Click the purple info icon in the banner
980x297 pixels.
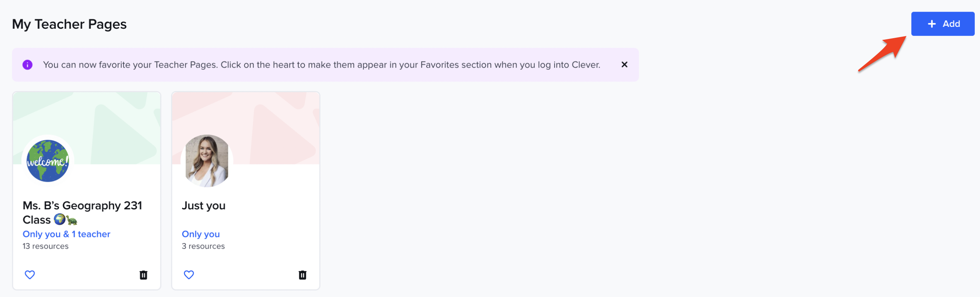pos(28,65)
